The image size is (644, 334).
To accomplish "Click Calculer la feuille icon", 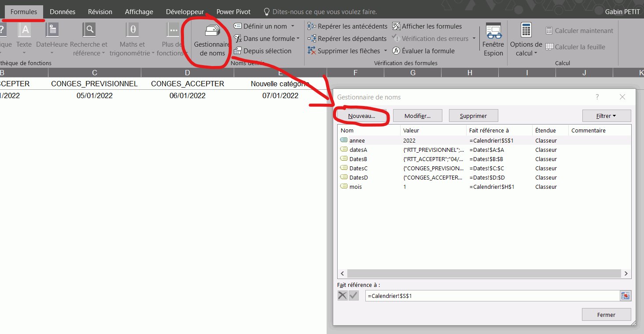I will point(549,47).
